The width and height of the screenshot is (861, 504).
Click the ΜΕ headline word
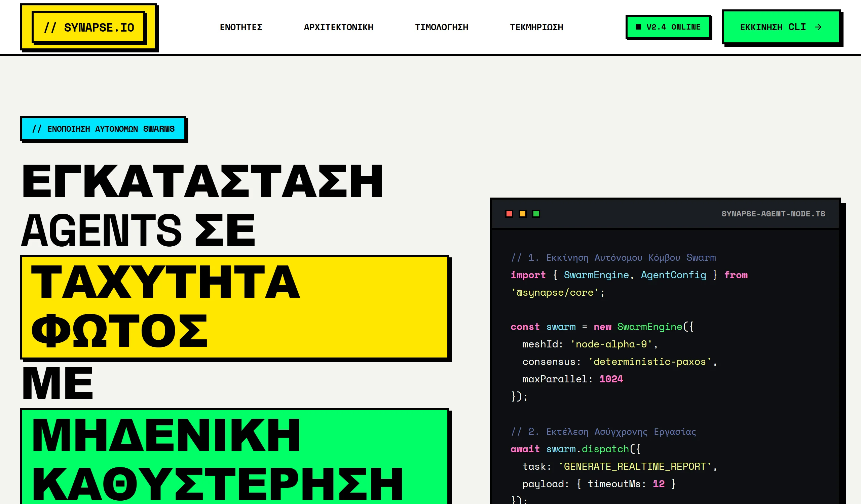pyautogui.click(x=58, y=382)
